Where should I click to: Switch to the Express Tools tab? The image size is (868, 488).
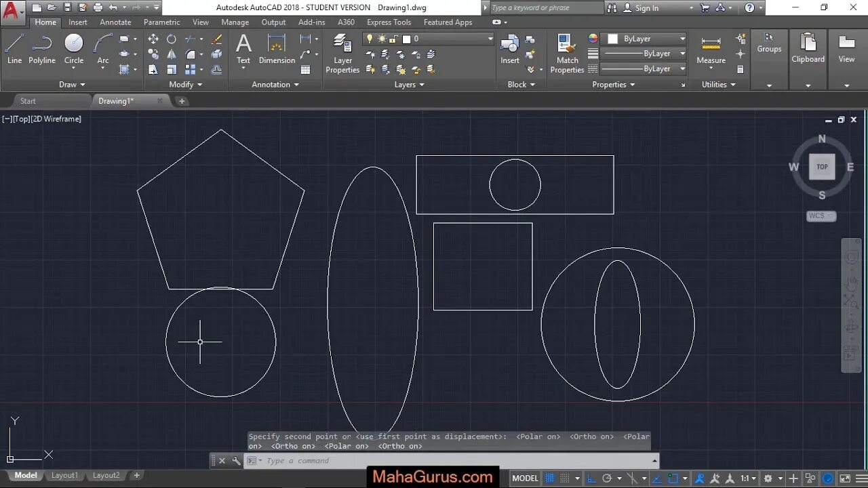[x=389, y=22]
